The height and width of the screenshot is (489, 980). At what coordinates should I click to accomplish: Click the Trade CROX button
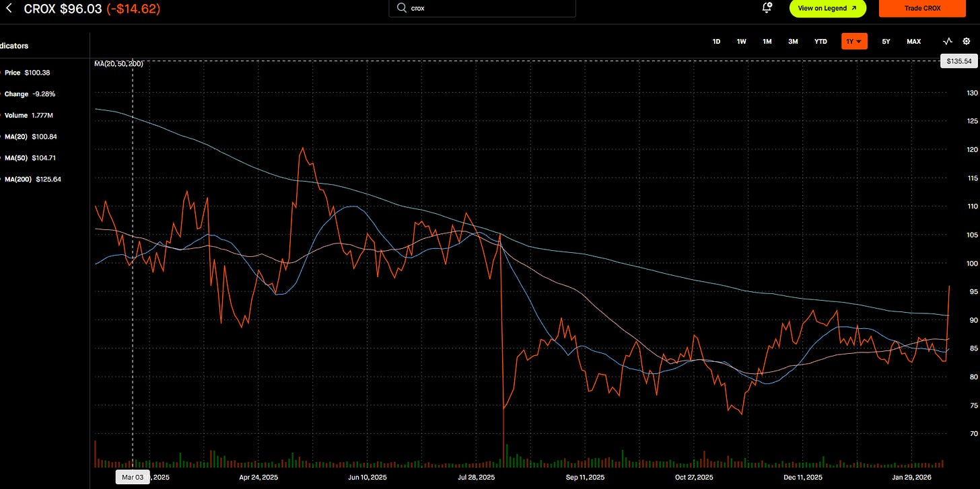coord(922,8)
